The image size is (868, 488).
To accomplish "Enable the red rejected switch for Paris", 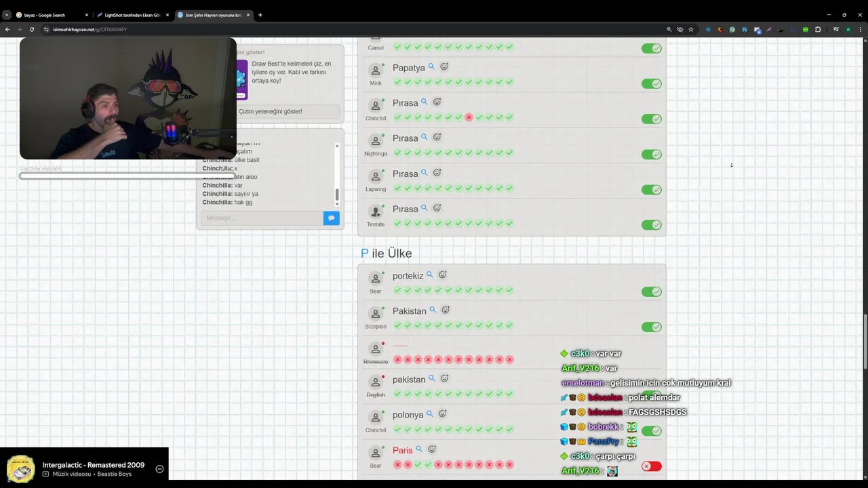I will [652, 466].
